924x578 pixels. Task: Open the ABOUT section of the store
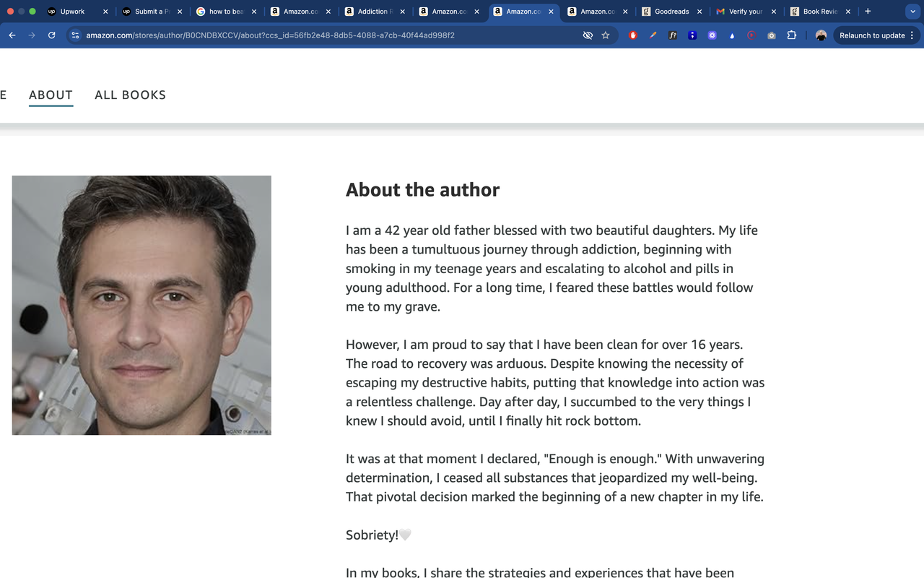(x=51, y=95)
